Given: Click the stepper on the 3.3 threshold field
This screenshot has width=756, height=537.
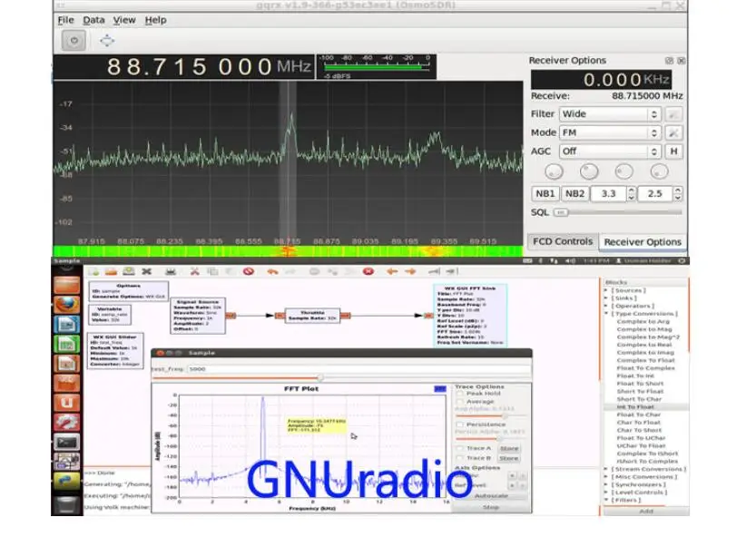Looking at the screenshot, I should [631, 194].
